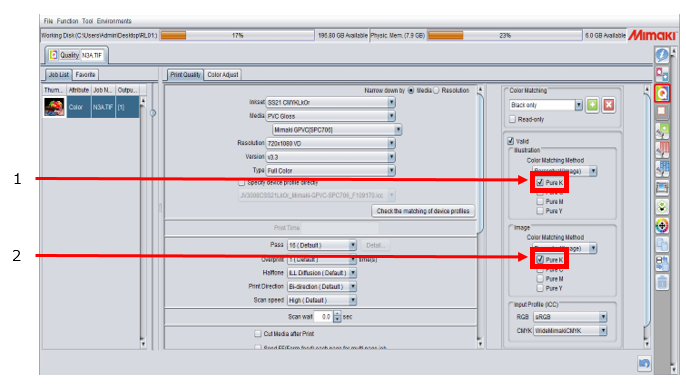Viewport: 686px width, 387px height.
Task: Open the Function menu
Action: pyautogui.click(x=67, y=21)
